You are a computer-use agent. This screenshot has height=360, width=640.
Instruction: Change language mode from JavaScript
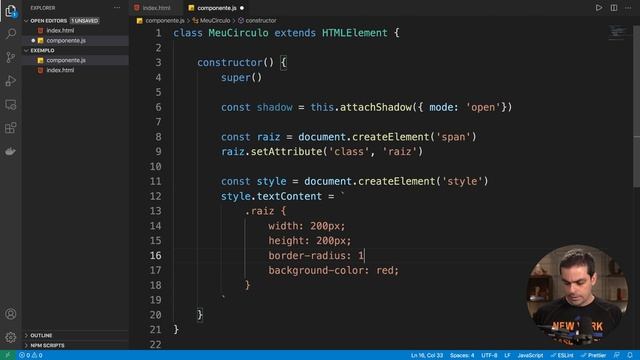click(x=530, y=355)
